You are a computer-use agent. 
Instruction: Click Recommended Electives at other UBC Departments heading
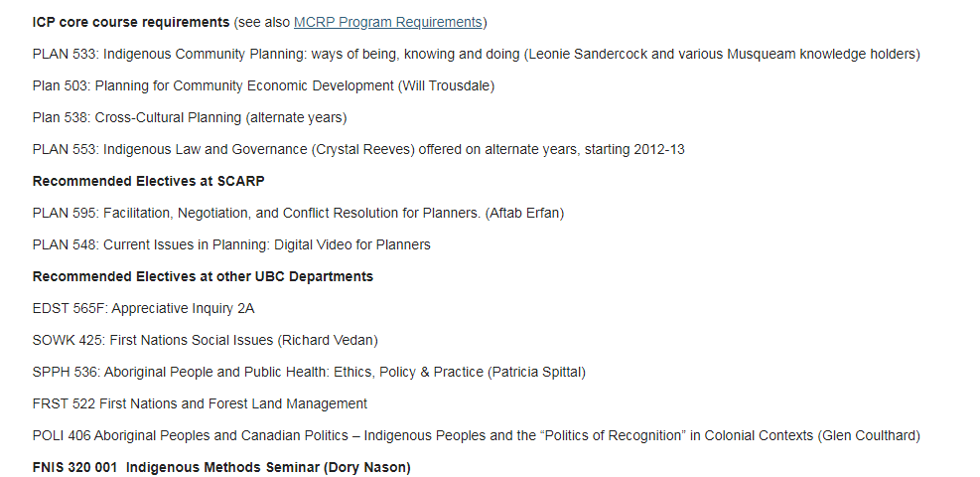click(203, 277)
